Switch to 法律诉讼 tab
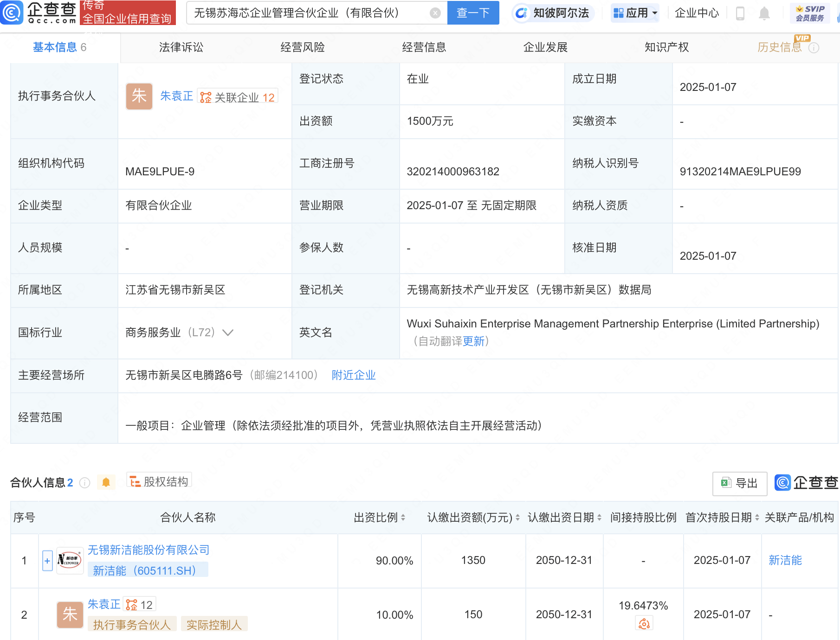The height and width of the screenshot is (640, 840). 181,47
